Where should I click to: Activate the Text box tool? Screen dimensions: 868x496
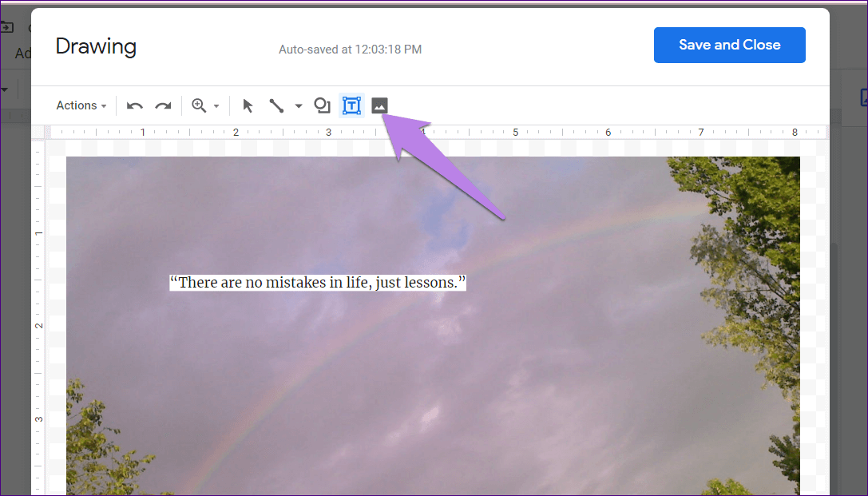[x=351, y=105]
